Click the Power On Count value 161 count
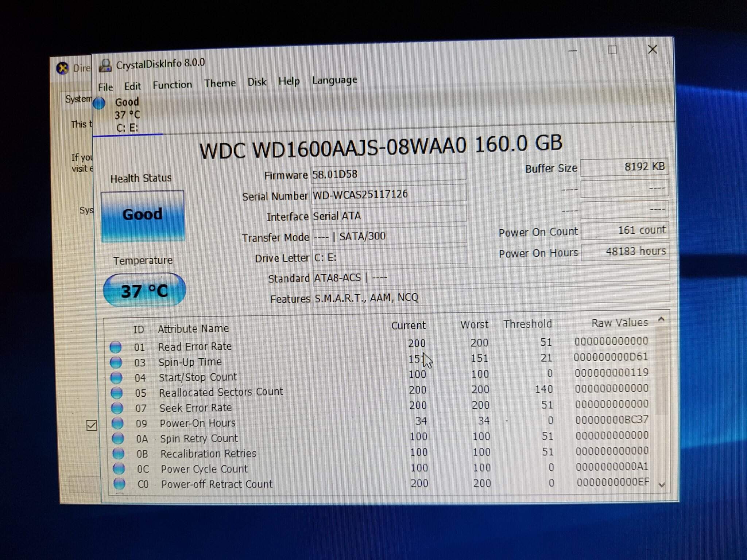The image size is (747, 560). pos(625,231)
